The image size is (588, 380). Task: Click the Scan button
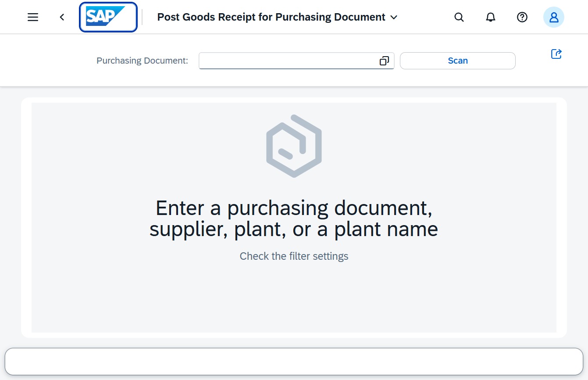(458, 61)
